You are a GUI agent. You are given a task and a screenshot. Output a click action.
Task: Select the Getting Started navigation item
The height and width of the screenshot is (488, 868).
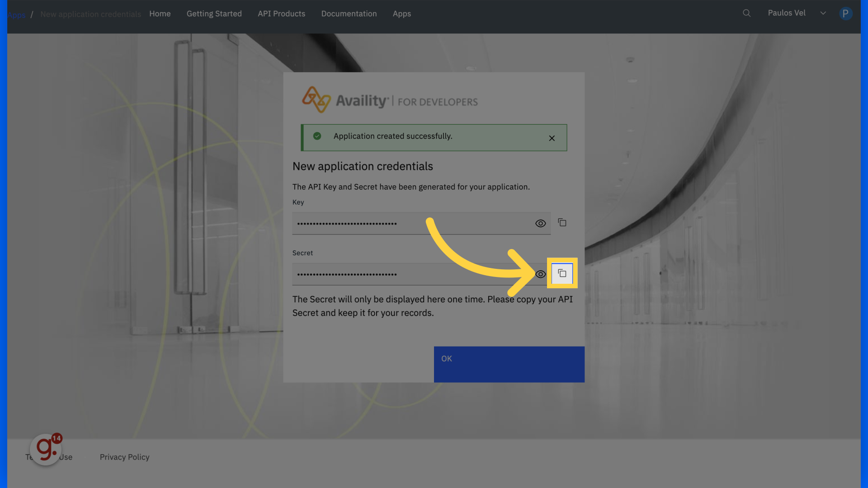[x=214, y=14]
